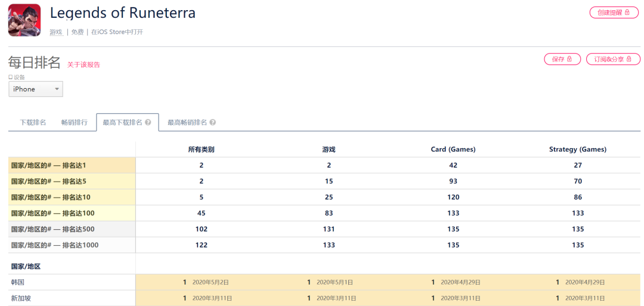This screenshot has width=644, height=306.
Task: Select the 最高下载排名 tab
Action: coord(128,122)
